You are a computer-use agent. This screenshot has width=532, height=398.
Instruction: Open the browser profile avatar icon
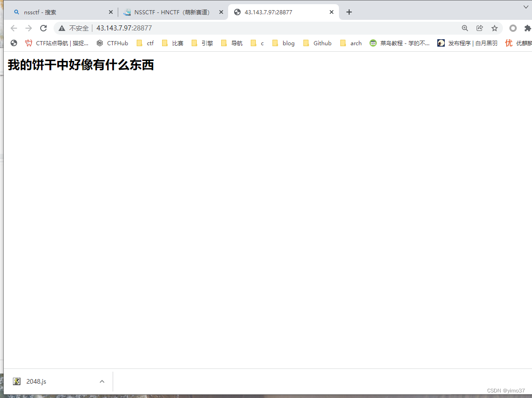pyautogui.click(x=513, y=28)
